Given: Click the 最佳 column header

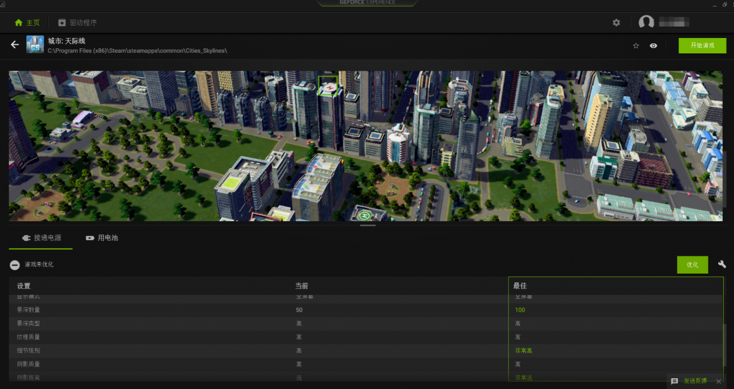Looking at the screenshot, I should tap(520, 286).
